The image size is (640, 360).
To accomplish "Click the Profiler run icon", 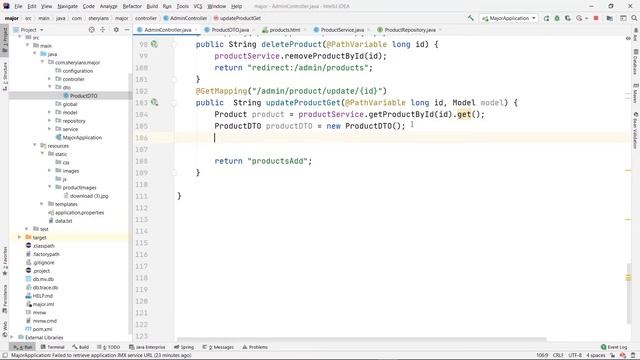I will pos(580,18).
